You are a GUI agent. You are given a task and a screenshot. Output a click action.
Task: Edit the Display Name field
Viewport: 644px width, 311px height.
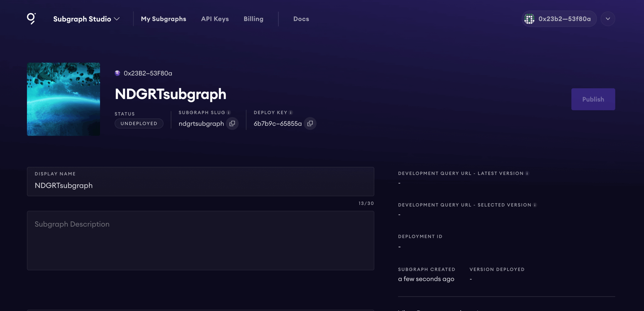tap(200, 182)
